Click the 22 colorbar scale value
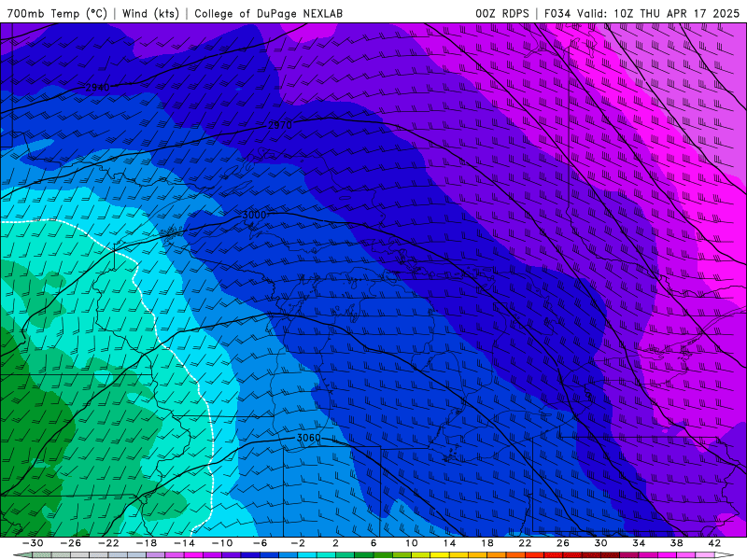 click(525, 543)
